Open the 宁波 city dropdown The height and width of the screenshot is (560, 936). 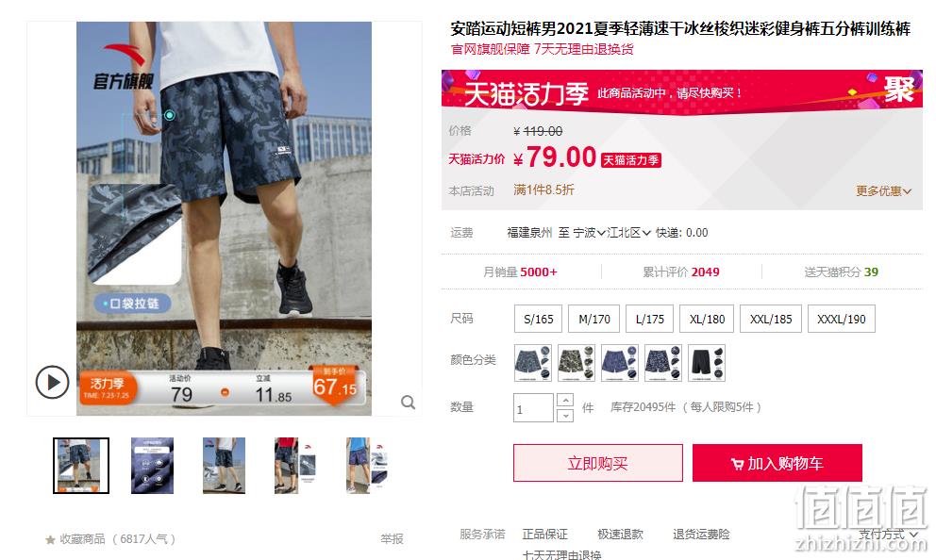click(x=589, y=233)
